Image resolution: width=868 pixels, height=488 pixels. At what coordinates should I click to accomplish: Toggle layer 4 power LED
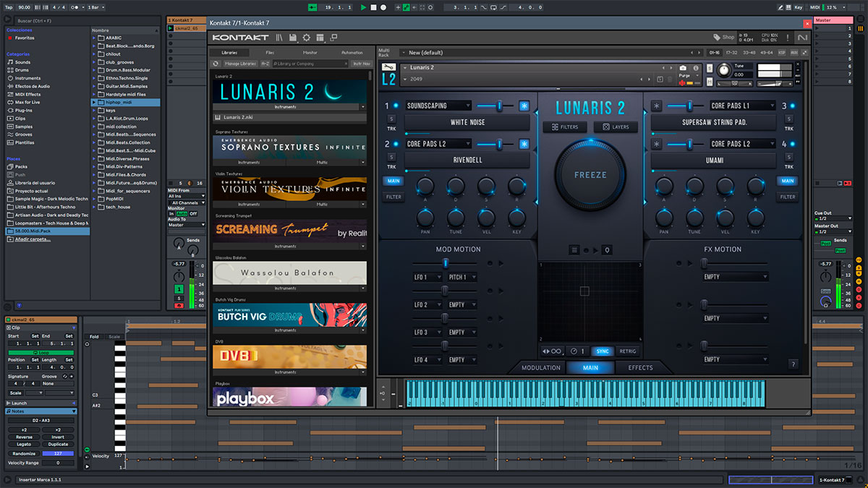[793, 144]
